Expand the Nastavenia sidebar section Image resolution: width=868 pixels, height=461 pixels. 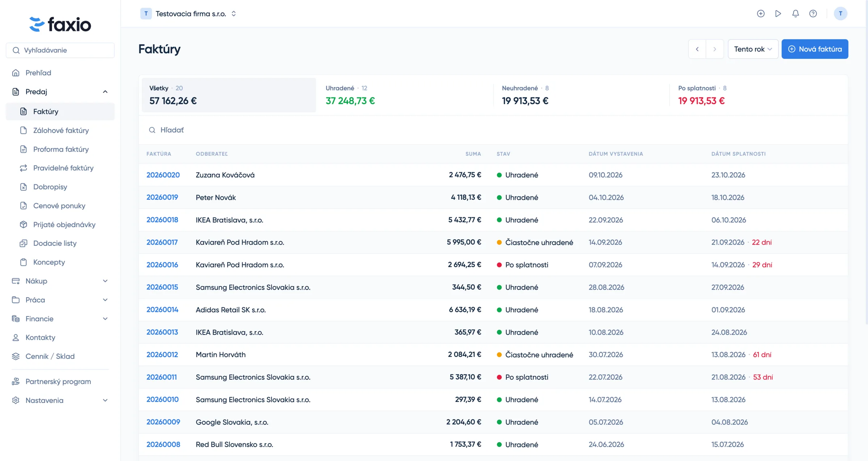[x=60, y=400]
